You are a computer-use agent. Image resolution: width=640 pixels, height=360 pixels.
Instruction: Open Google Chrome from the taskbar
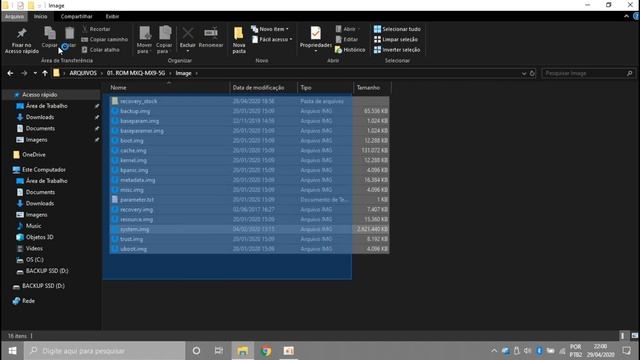point(266,351)
